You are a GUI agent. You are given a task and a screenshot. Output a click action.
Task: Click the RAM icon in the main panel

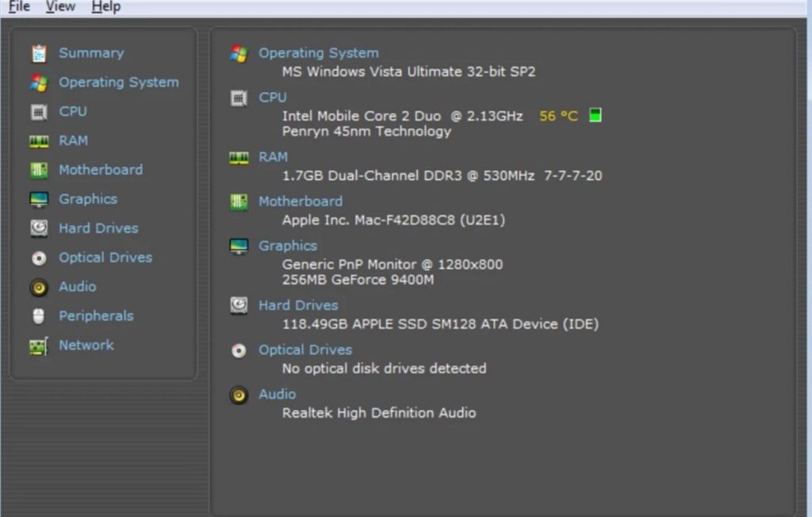[239, 156]
